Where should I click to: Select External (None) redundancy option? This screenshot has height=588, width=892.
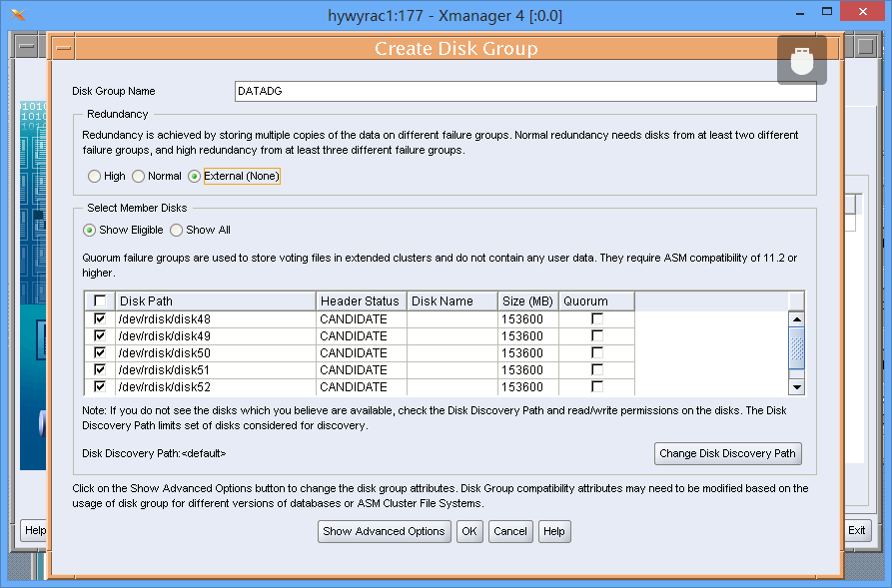(x=195, y=177)
